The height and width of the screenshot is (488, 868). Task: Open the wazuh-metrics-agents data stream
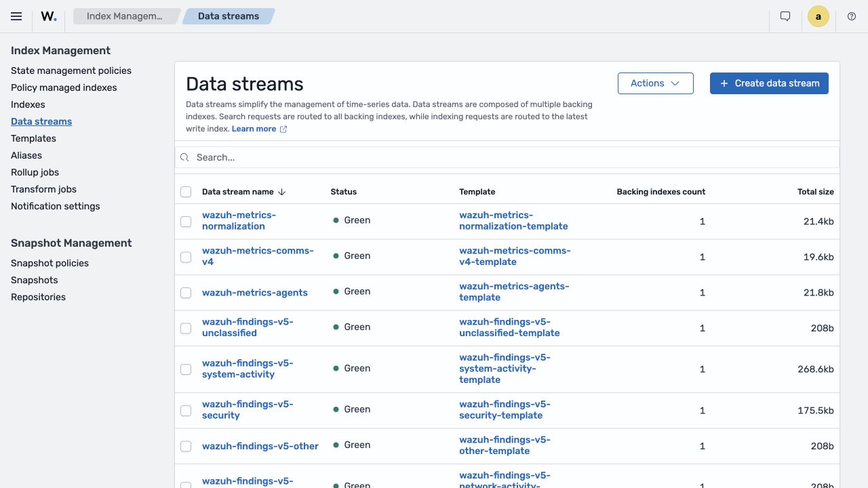[255, 293]
